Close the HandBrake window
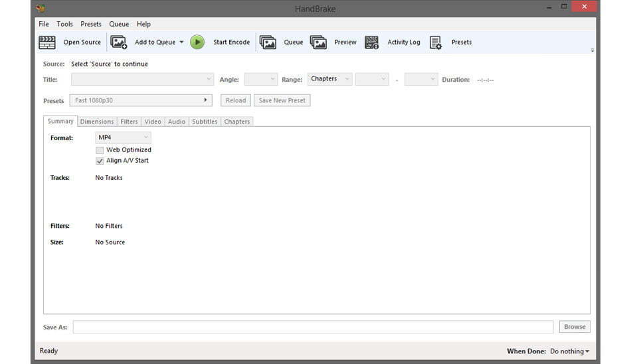This screenshot has width=631, height=364. tap(585, 7)
